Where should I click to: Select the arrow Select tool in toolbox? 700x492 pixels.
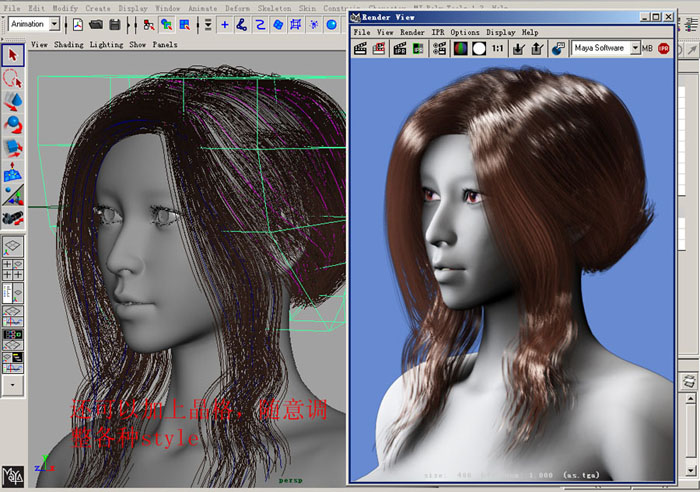pyautogui.click(x=12, y=55)
